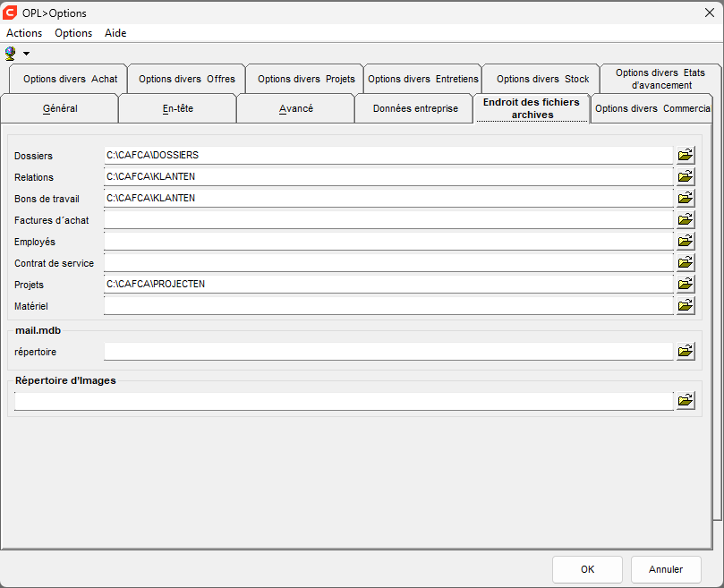Click the empty Contrat de service field
The image size is (724, 588).
388,262
